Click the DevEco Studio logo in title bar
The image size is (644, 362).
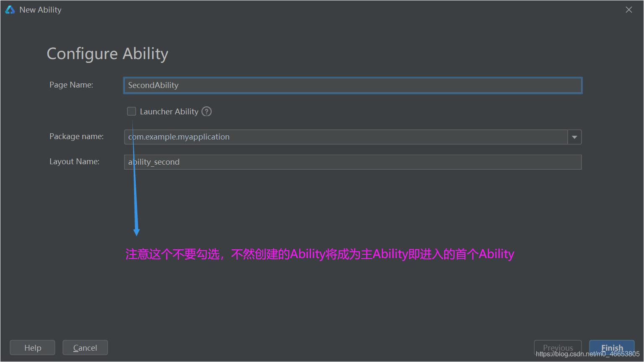point(9,9)
